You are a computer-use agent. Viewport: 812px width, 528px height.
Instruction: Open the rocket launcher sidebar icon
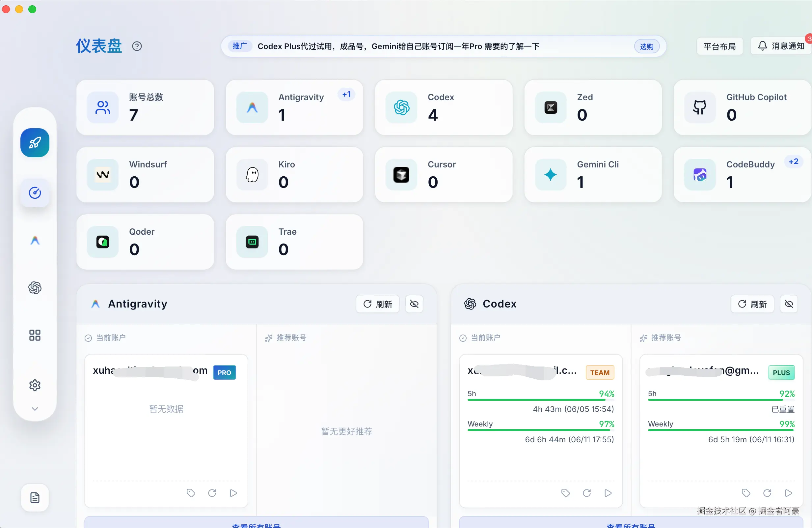tap(35, 143)
